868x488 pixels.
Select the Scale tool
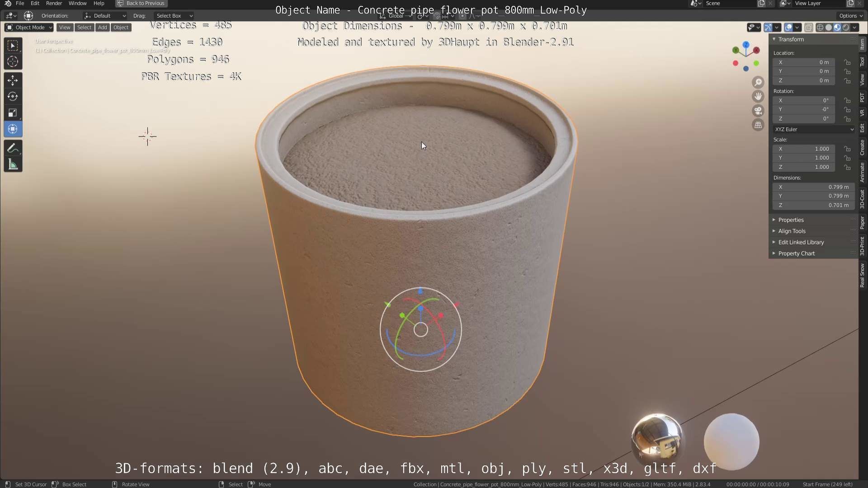click(x=13, y=113)
